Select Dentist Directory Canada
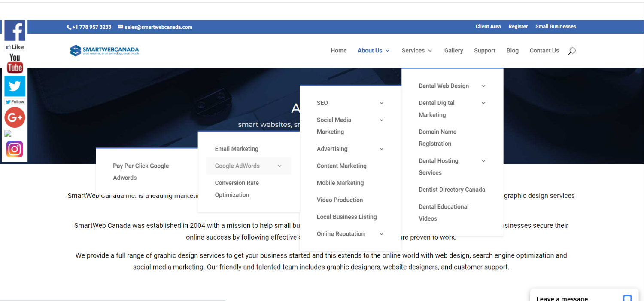Viewport: 644px width, 301px height. 452,190
